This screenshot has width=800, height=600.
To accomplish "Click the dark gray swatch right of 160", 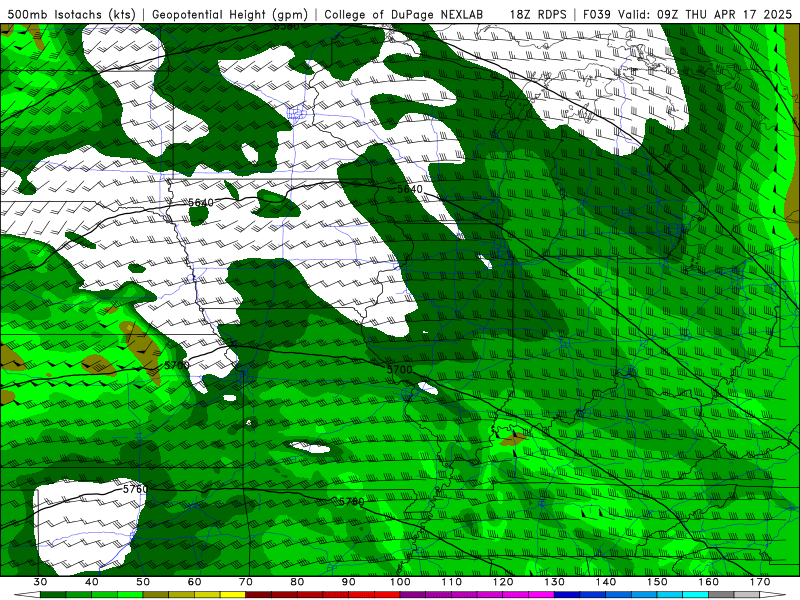I will point(721,595).
